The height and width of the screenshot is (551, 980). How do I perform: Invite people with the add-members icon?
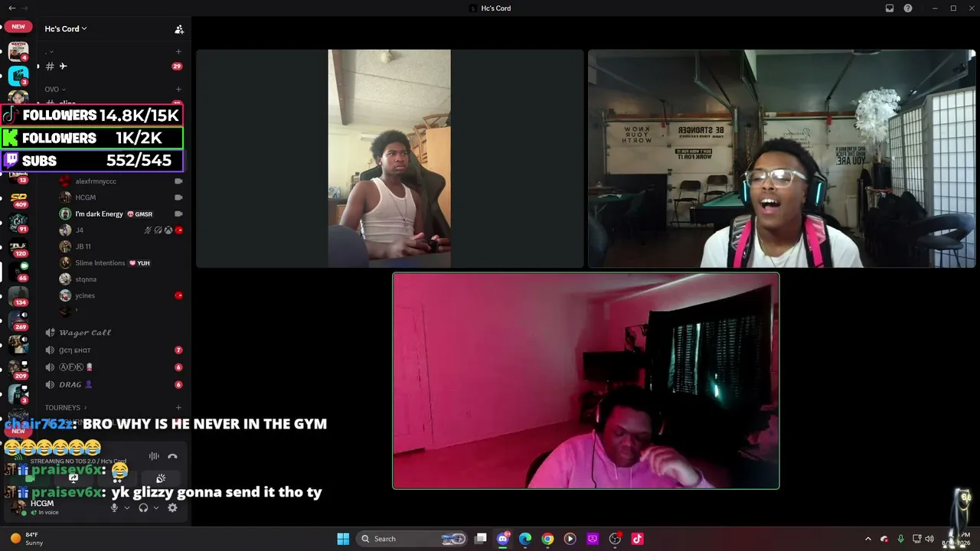(179, 29)
